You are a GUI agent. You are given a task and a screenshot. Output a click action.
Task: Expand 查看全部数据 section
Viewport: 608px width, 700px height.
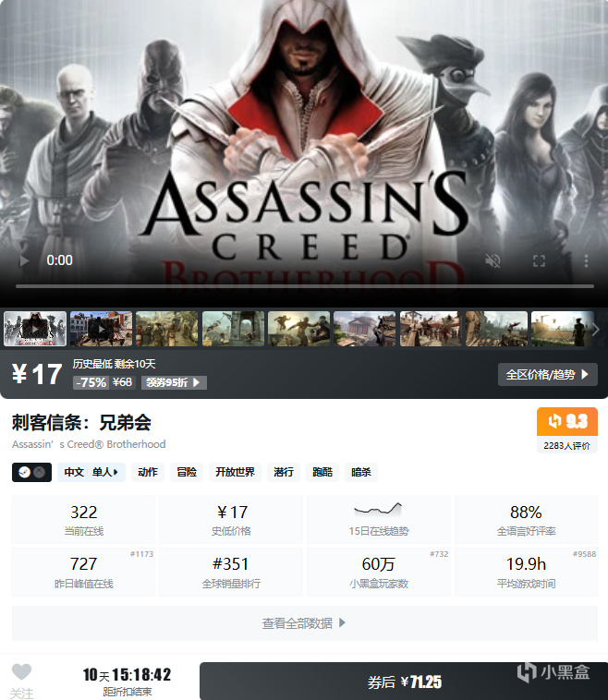304,623
